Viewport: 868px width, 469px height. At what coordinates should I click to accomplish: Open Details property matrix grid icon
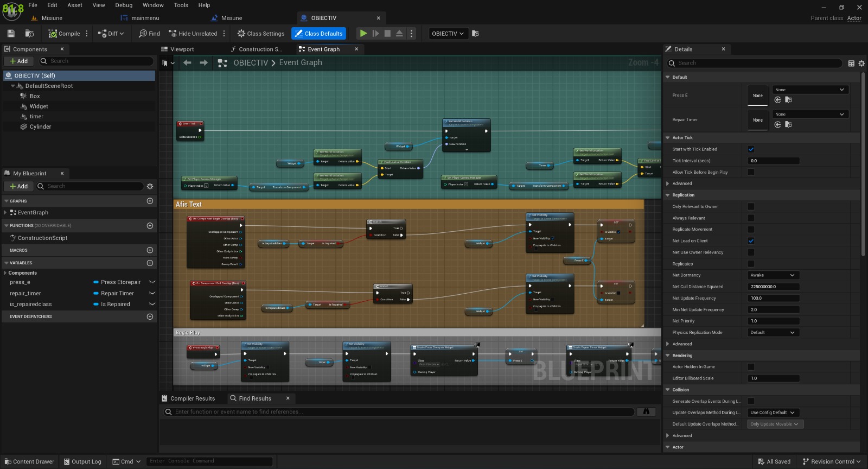click(x=851, y=64)
